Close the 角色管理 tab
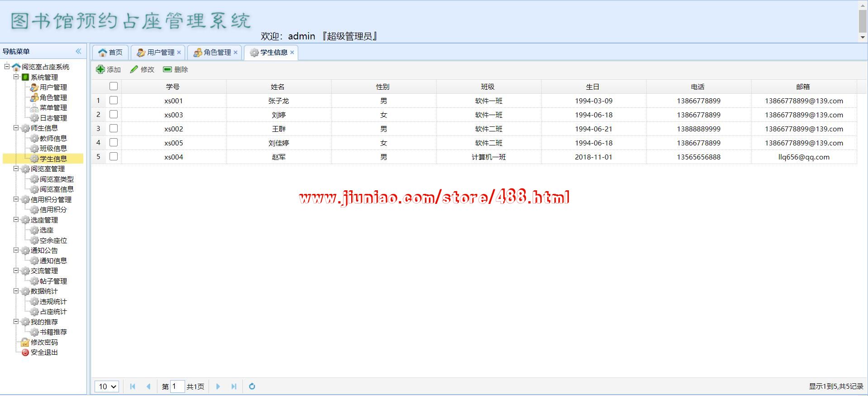The width and height of the screenshot is (868, 396). point(236,53)
